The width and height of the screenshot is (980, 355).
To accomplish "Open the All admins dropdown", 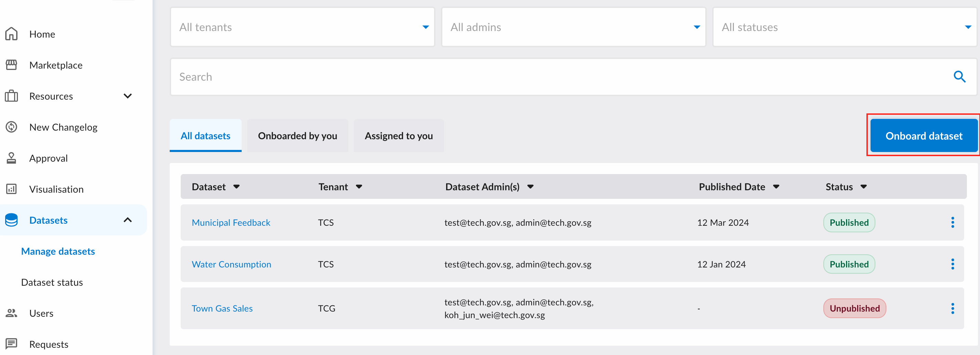I will [x=574, y=27].
